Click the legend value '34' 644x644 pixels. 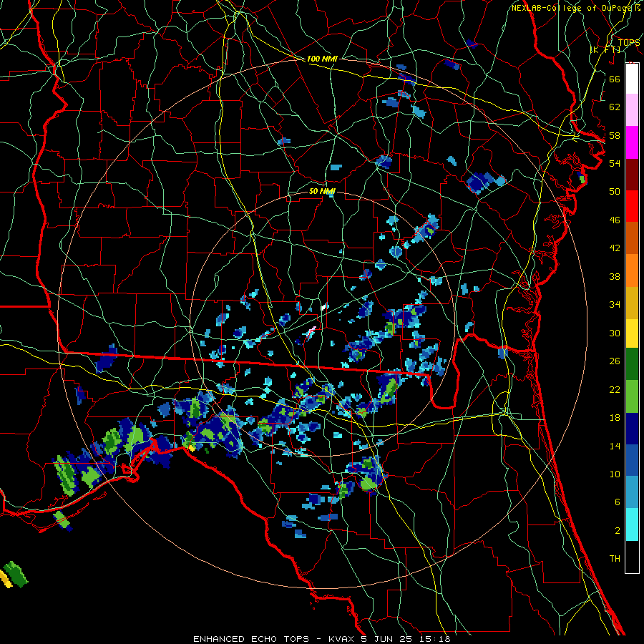coord(615,305)
